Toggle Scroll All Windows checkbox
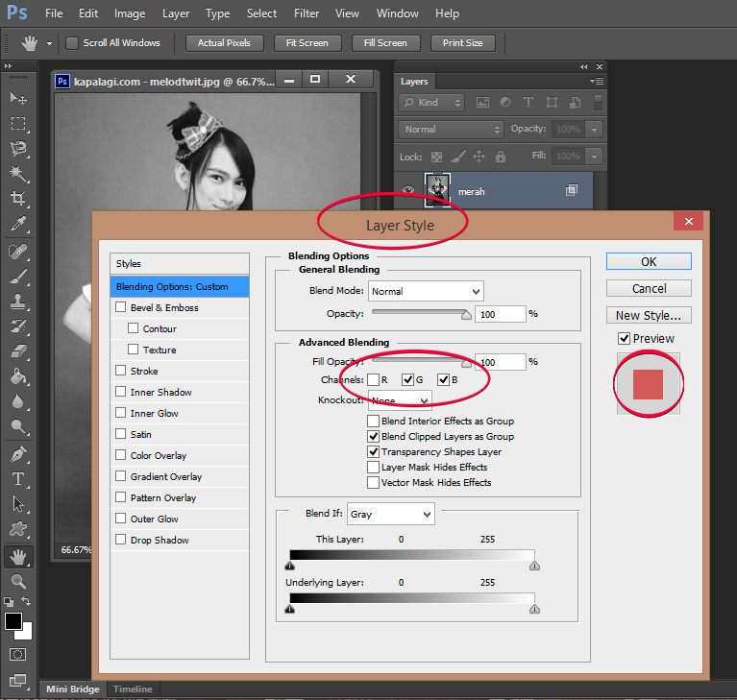 pyautogui.click(x=72, y=43)
